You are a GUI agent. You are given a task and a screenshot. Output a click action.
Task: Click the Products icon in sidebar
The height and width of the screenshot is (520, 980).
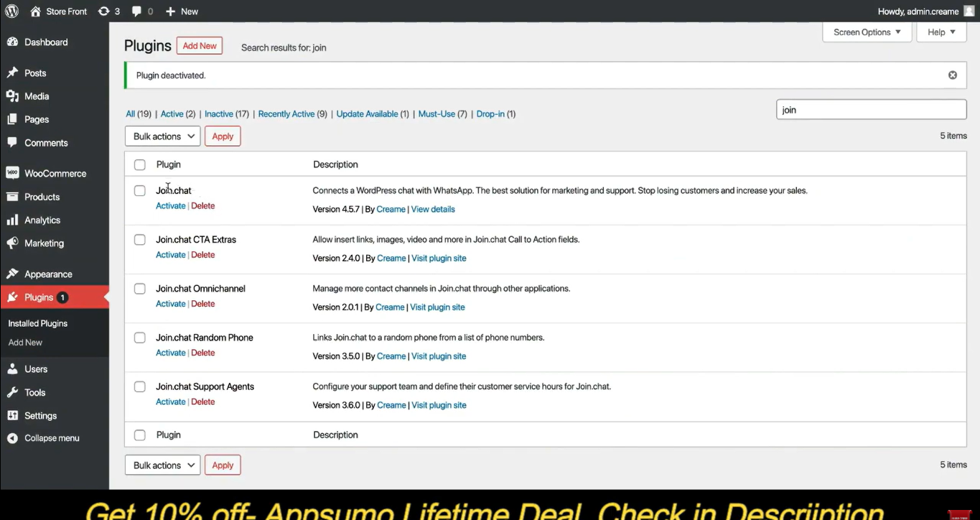[12, 197]
